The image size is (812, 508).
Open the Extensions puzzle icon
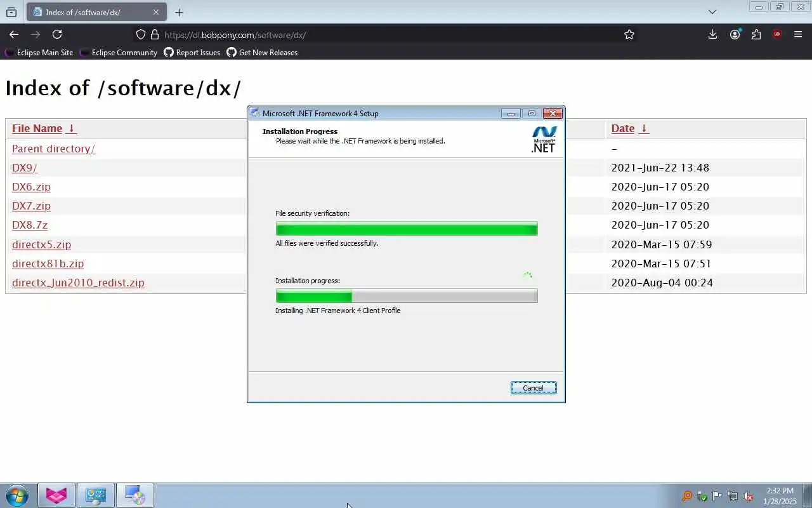[x=756, y=34]
